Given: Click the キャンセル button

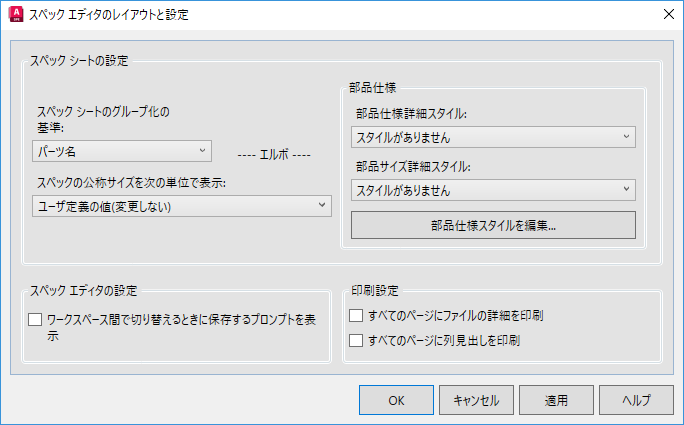Looking at the screenshot, I should pos(475,399).
